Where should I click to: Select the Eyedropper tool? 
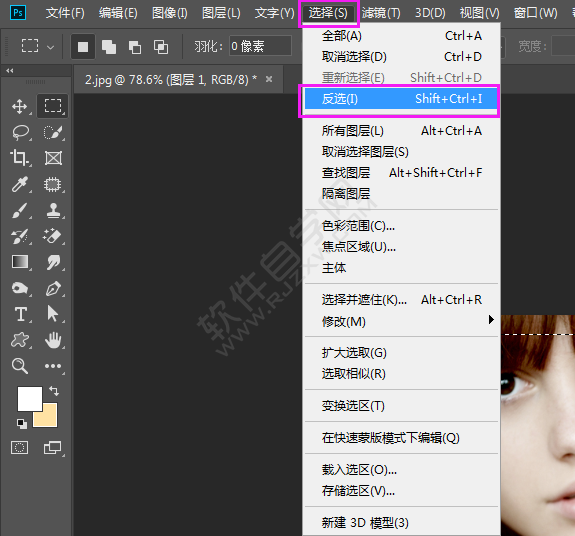point(19,184)
